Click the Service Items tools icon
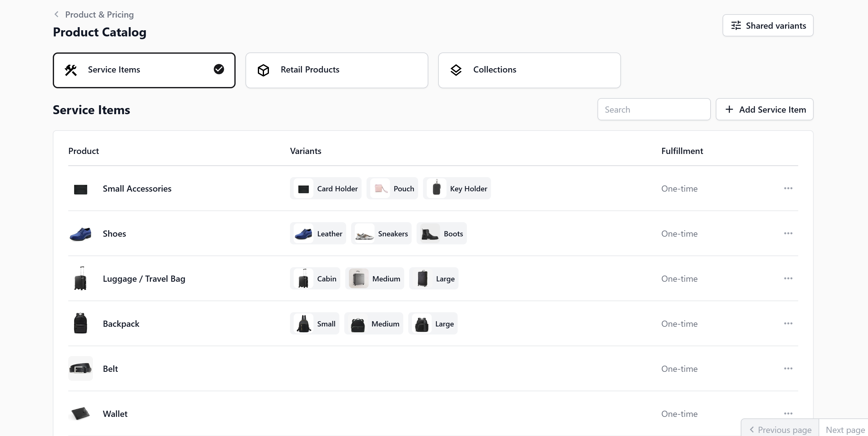This screenshot has height=436, width=868. 71,70
